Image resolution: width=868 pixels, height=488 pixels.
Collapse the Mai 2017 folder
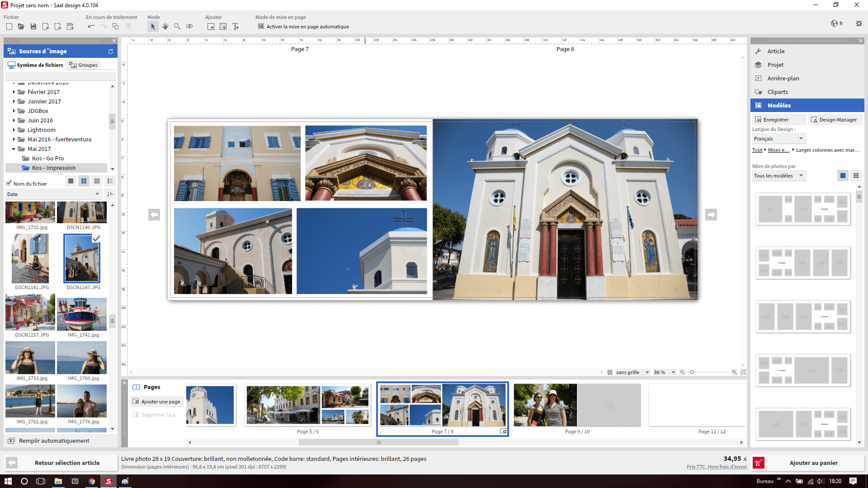point(14,149)
